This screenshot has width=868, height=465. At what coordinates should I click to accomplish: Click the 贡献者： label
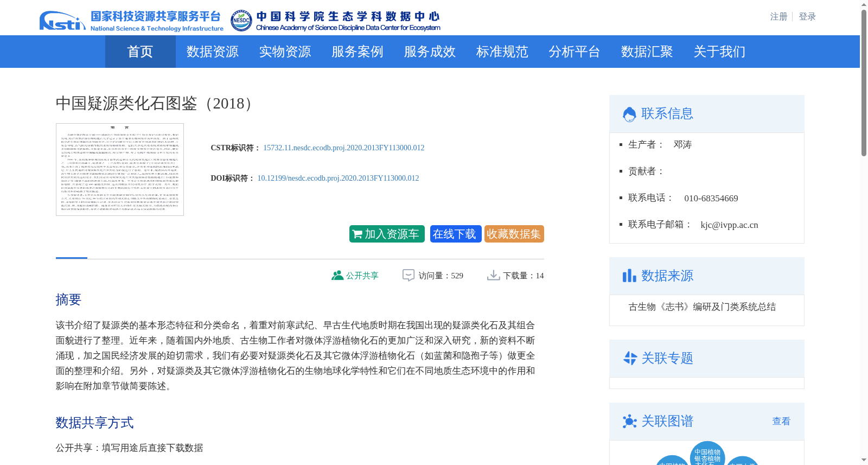pos(646,171)
